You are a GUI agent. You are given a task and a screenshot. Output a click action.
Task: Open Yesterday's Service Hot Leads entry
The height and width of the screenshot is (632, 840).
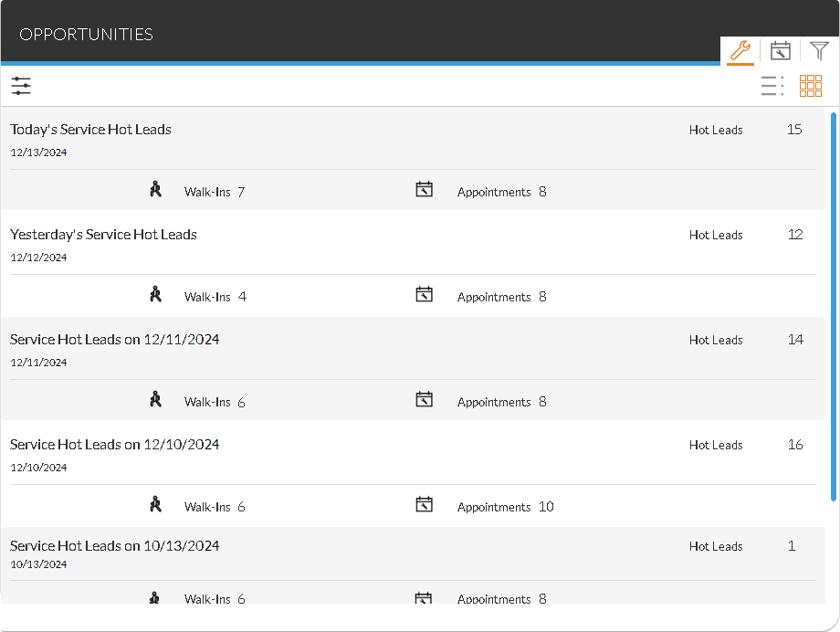click(103, 235)
